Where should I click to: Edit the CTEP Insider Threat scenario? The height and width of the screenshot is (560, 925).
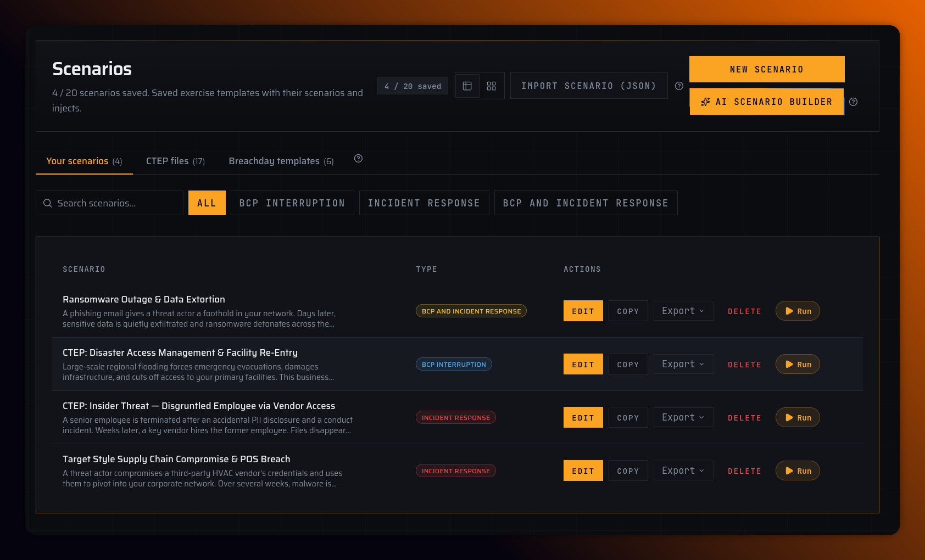point(583,417)
